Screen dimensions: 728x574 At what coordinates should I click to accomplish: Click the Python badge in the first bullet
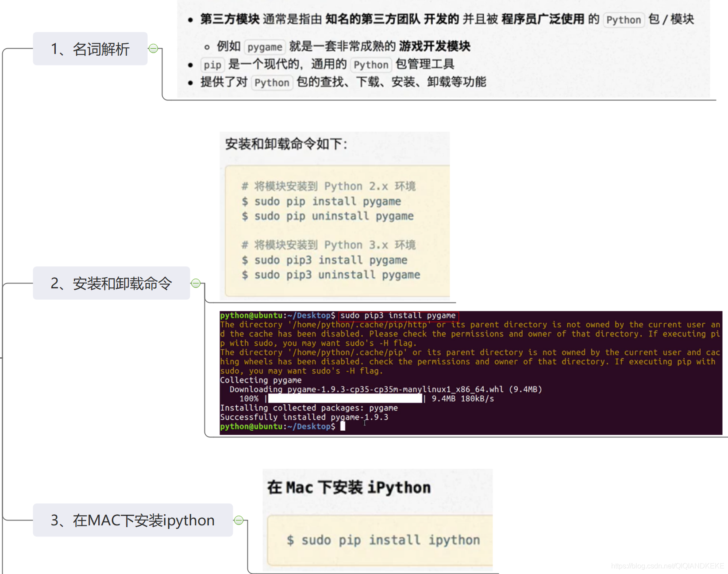point(624,19)
